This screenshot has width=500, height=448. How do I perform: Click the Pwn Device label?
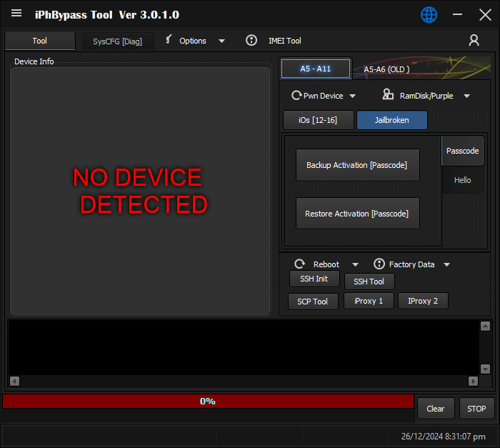tap(324, 96)
